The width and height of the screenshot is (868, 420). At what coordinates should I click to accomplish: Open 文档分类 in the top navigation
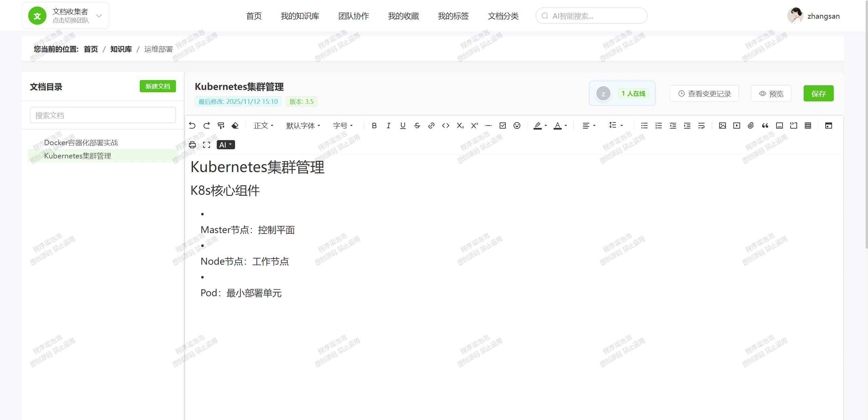pyautogui.click(x=503, y=16)
